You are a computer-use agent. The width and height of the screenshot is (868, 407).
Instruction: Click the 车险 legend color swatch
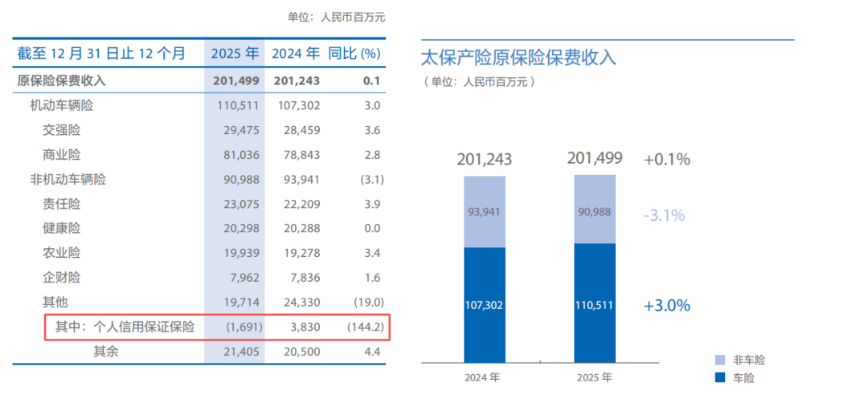click(720, 377)
